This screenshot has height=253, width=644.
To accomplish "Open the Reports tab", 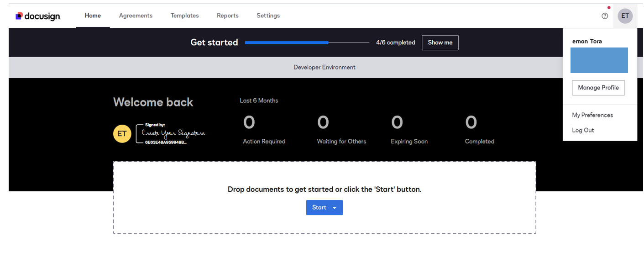I will (x=227, y=16).
